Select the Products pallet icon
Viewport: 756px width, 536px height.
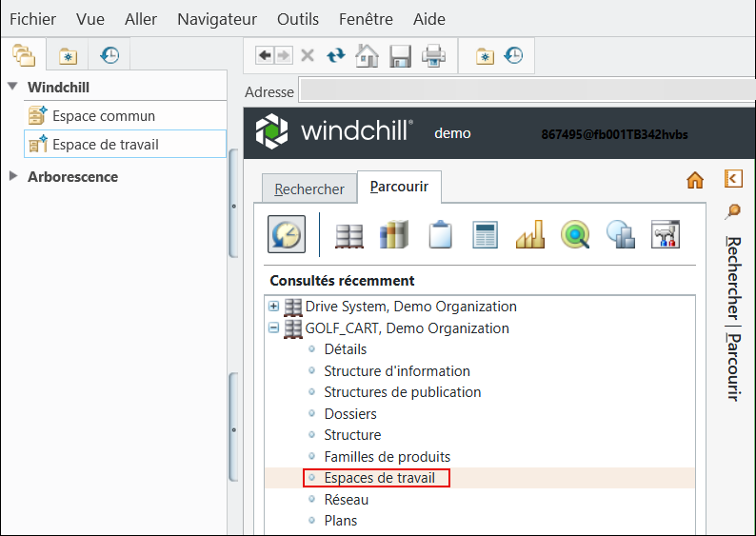pyautogui.click(x=349, y=236)
